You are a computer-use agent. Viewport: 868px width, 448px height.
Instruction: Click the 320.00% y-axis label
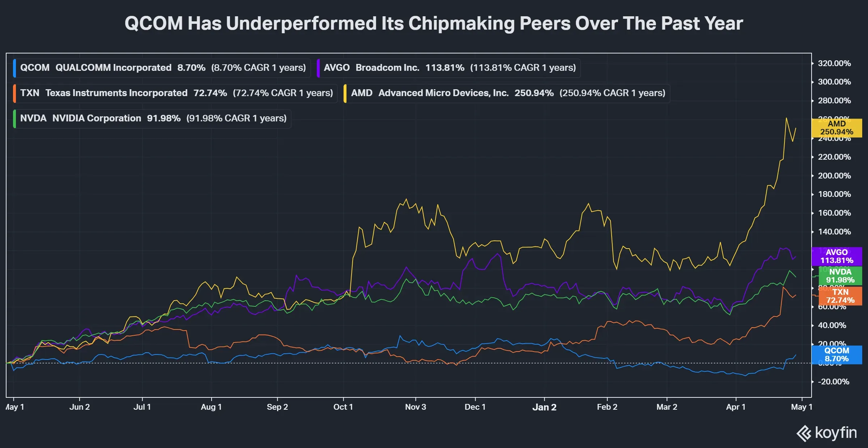tap(834, 64)
